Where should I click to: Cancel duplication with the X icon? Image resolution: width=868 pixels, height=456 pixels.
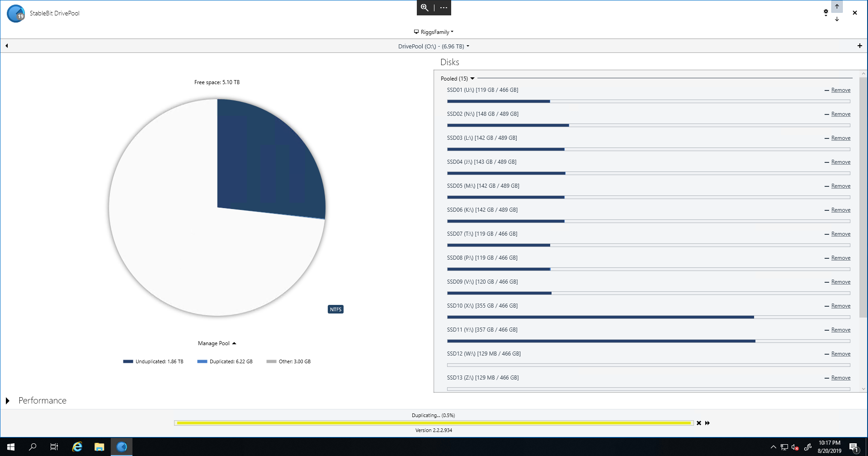click(x=699, y=423)
